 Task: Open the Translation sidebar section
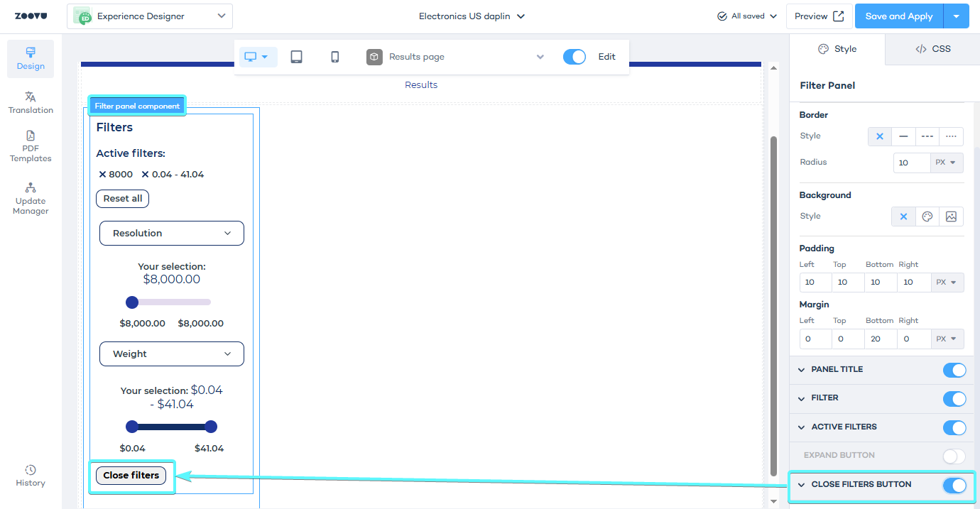[31, 102]
